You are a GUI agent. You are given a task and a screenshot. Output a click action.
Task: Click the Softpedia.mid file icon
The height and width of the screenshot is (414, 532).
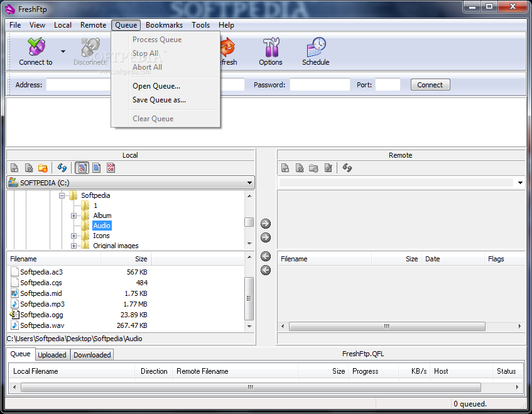tap(14, 293)
